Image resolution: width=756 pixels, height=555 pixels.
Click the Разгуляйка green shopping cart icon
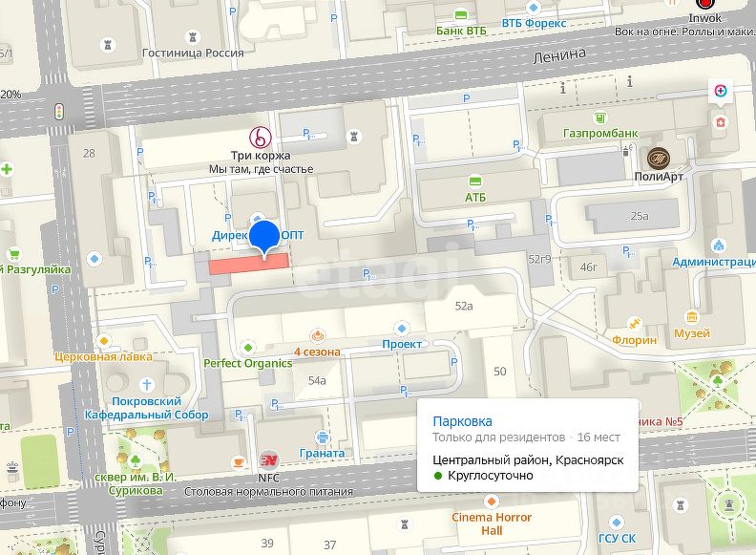click(14, 254)
